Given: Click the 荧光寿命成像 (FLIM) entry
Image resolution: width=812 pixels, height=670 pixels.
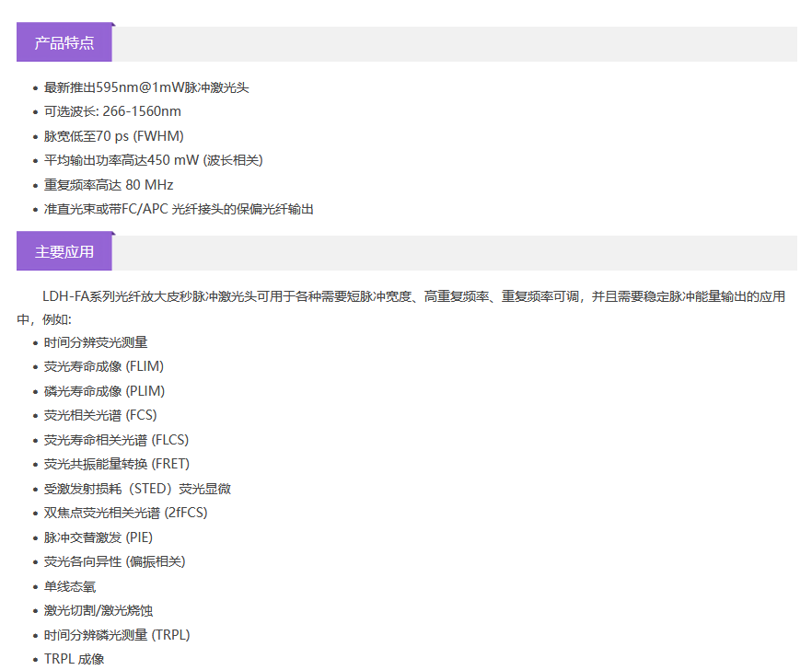Looking at the screenshot, I should coord(104,366).
